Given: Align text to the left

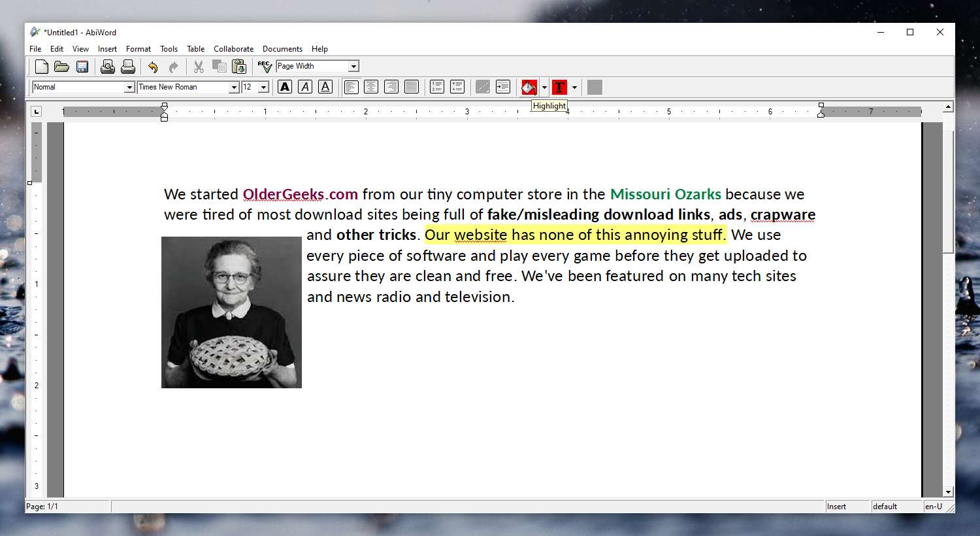Looking at the screenshot, I should click(x=351, y=87).
